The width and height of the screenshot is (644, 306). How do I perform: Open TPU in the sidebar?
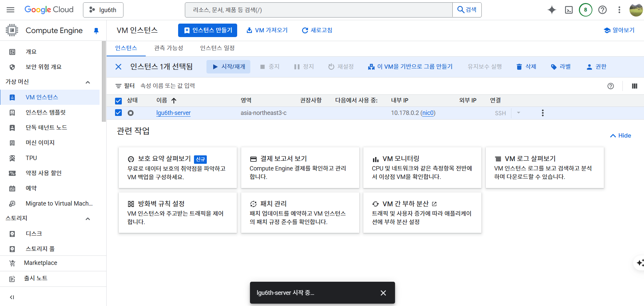point(50,158)
